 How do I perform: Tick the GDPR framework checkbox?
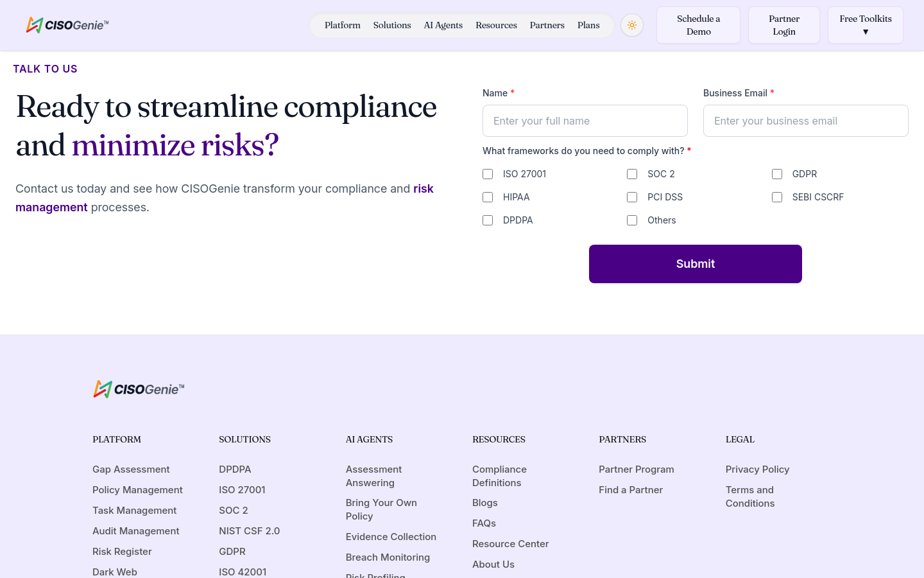pyautogui.click(x=777, y=174)
